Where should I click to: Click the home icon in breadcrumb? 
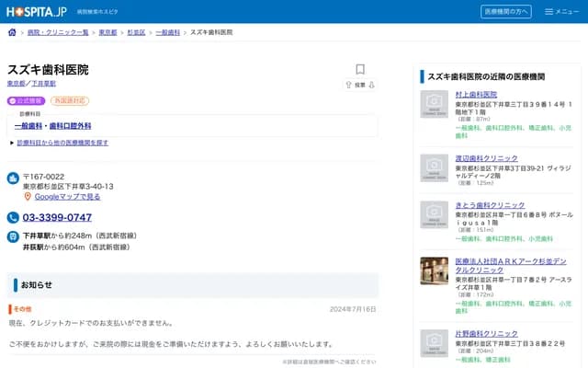click(12, 32)
